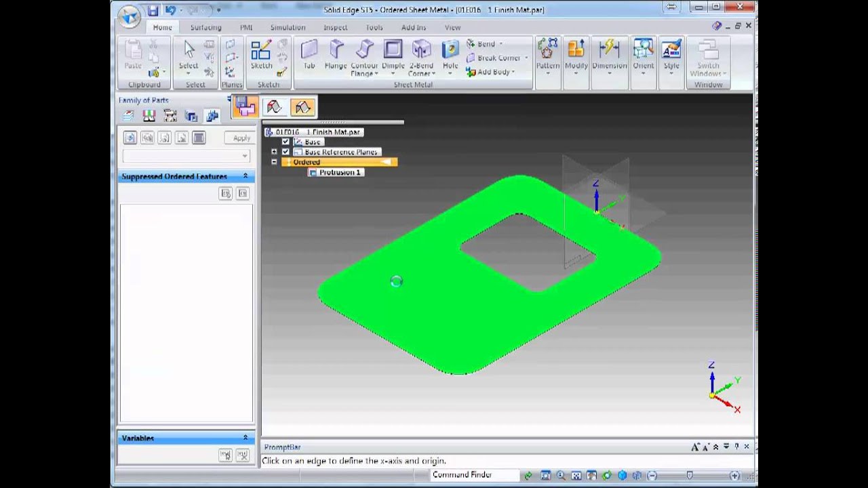Toggle the Base Reference Planes checkbox
The height and width of the screenshot is (488, 868).
pos(285,152)
